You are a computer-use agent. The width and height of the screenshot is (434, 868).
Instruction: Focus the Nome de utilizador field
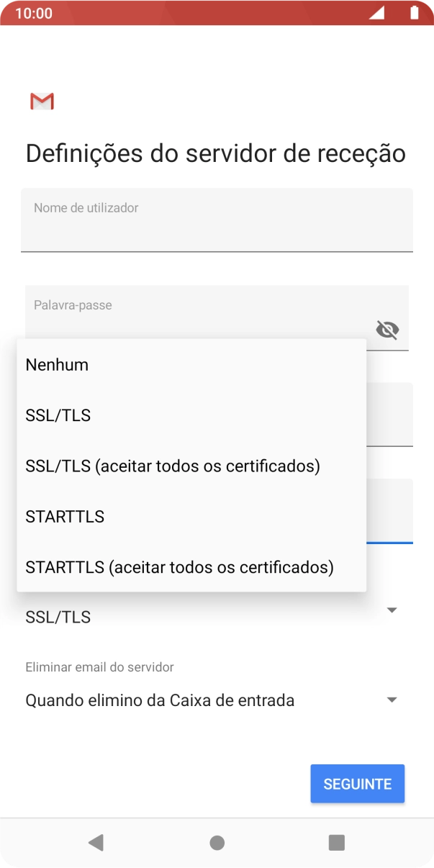point(216,220)
